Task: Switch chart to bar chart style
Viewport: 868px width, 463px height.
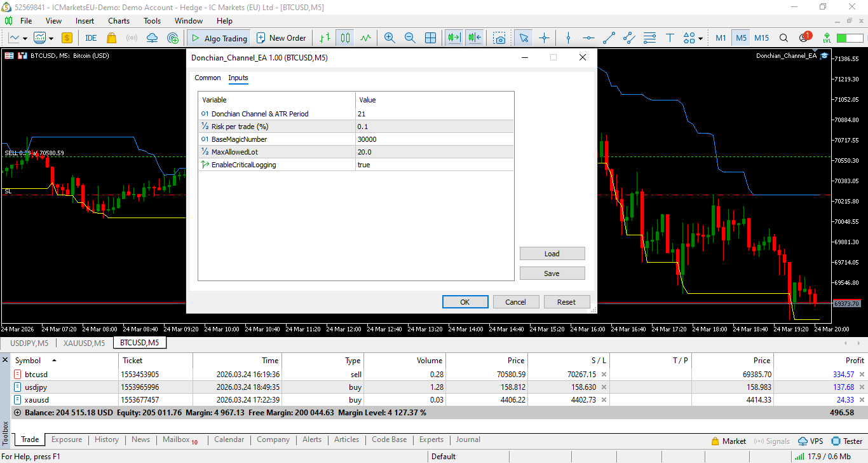Action: (325, 38)
